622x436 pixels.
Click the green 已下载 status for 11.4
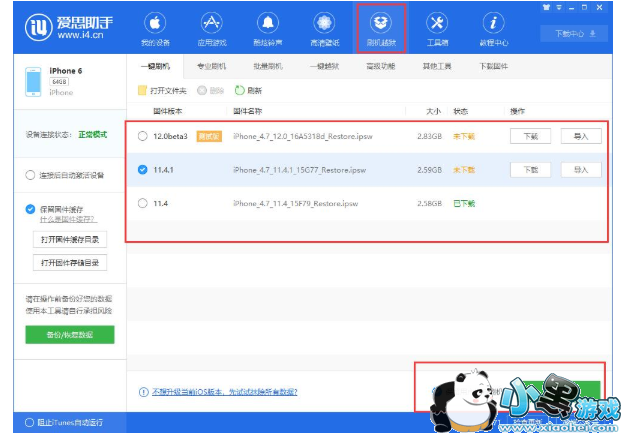coord(464,204)
